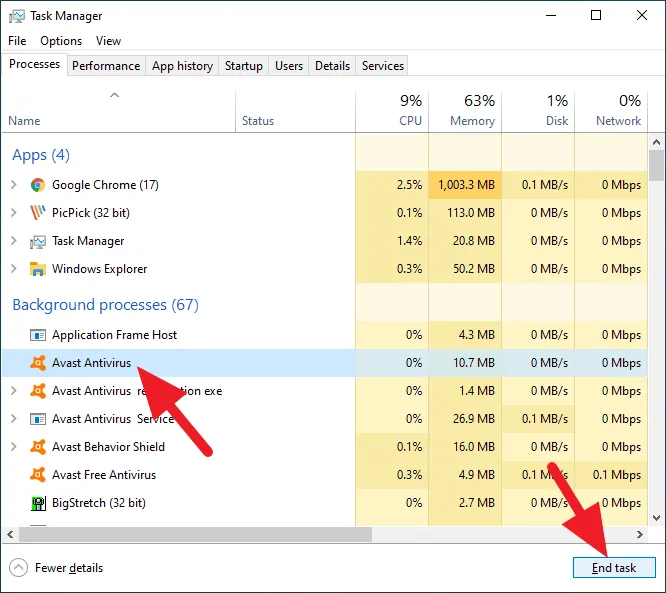Click the 113.0 MB memory value
Screen dimensions: 666x593
click(471, 212)
